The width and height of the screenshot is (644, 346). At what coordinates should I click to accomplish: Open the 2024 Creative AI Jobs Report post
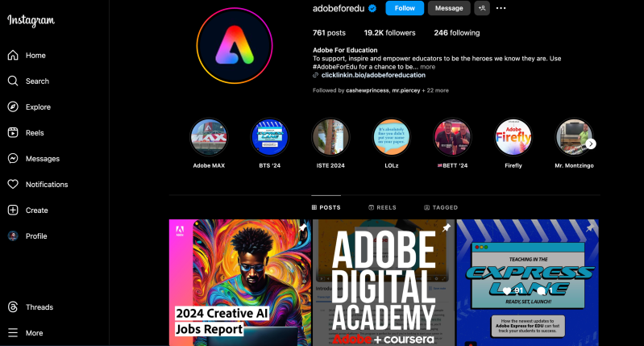pyautogui.click(x=240, y=283)
